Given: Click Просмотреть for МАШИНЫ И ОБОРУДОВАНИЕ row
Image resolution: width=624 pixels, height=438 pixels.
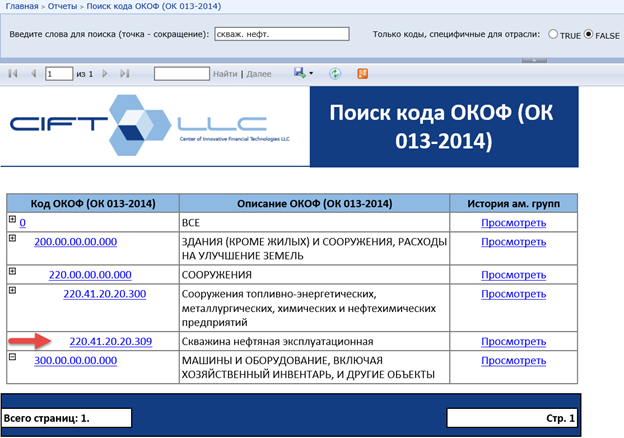Looking at the screenshot, I should pyautogui.click(x=513, y=360).
